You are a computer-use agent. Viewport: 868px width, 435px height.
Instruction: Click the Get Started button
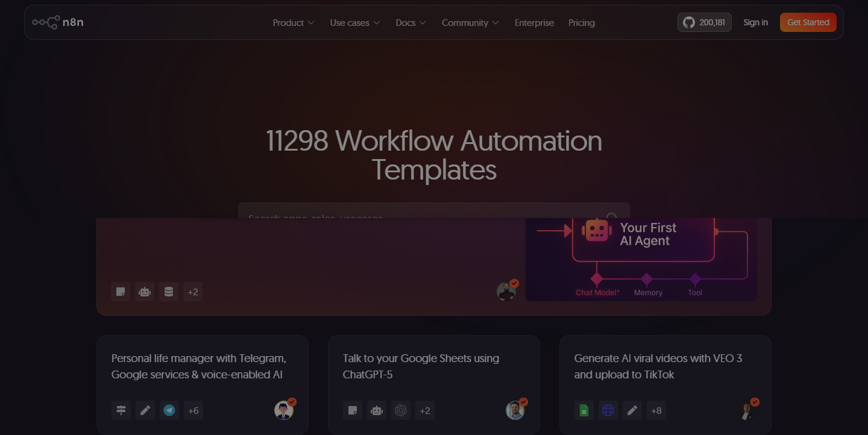coord(808,22)
